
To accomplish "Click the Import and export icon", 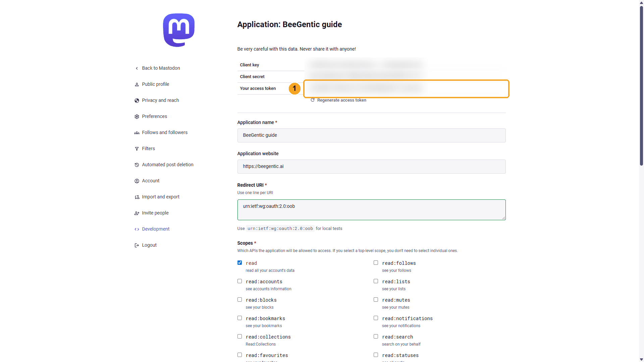I will point(137,197).
